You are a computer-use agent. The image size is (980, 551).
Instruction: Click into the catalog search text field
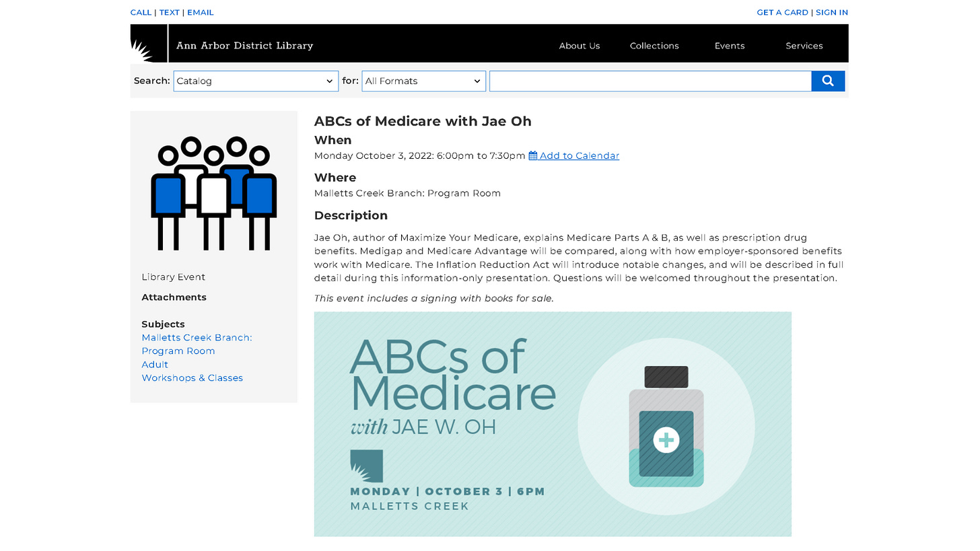pos(650,81)
